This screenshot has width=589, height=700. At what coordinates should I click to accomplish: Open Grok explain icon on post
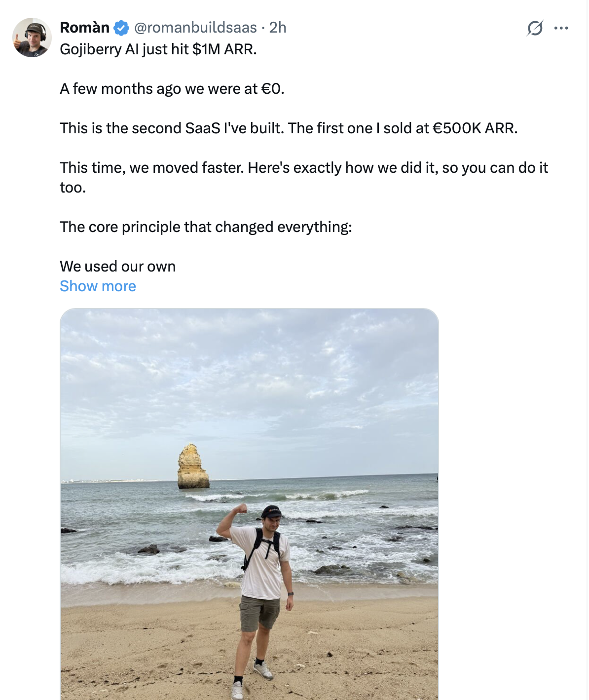535,28
